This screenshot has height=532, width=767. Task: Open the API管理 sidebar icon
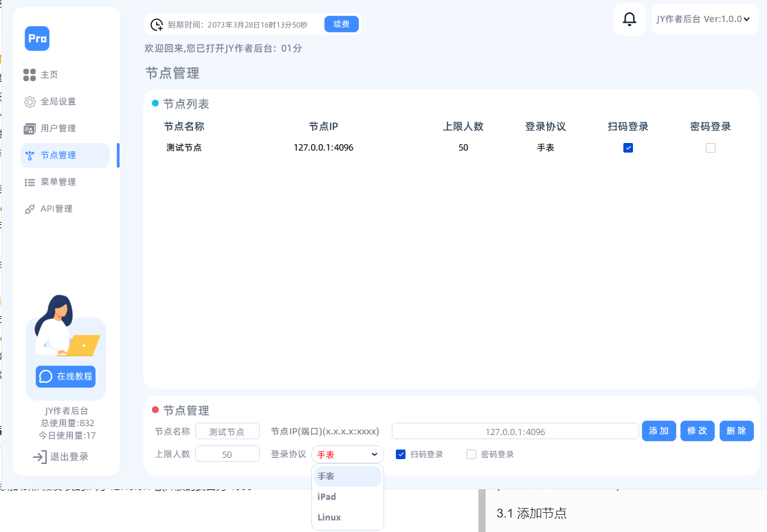(29, 209)
